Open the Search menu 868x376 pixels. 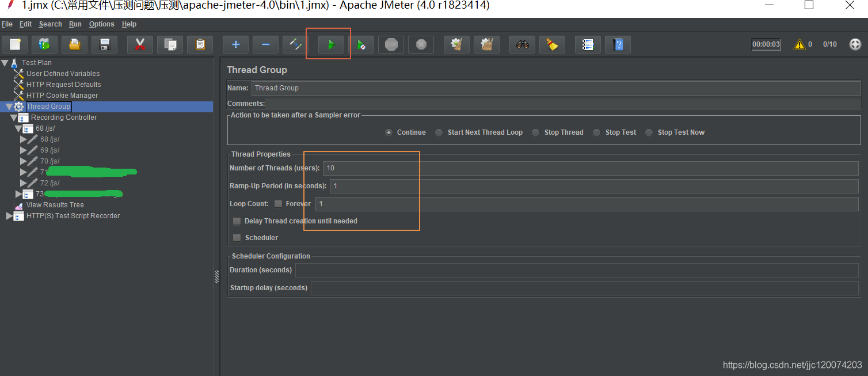click(50, 24)
